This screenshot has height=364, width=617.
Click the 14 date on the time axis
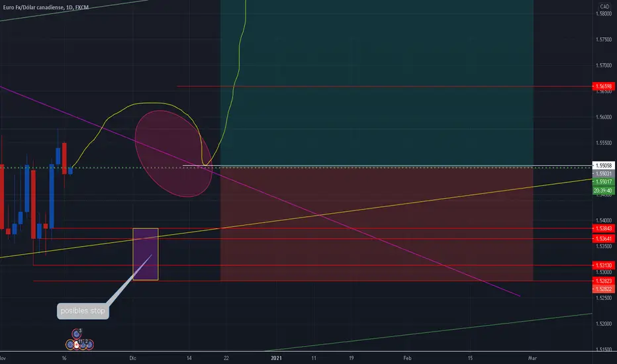189,358
